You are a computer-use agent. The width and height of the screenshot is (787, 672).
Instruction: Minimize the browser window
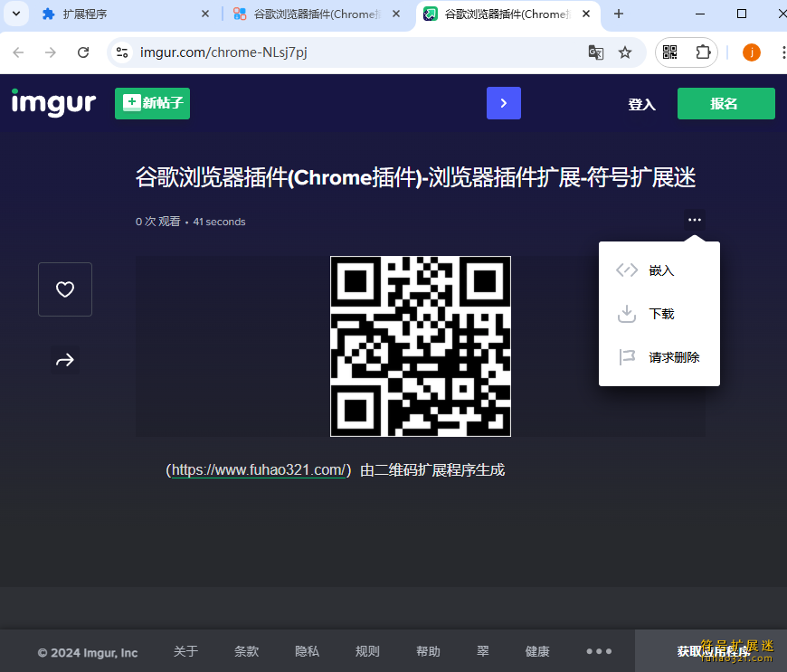[x=699, y=14]
